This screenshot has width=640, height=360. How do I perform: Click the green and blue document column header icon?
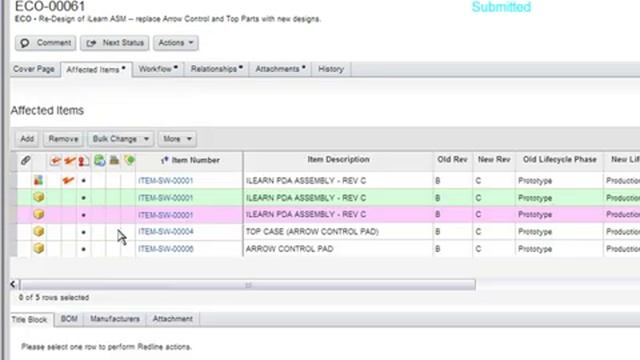click(99, 160)
